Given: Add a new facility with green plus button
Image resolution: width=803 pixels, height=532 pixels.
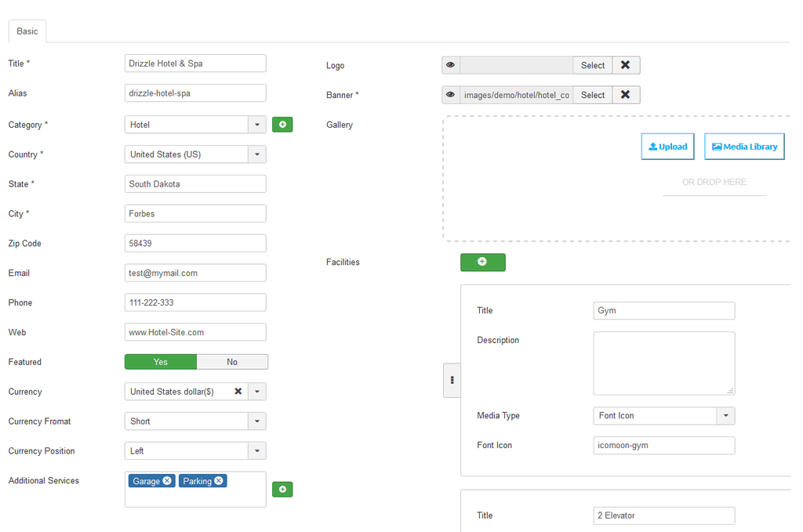Looking at the screenshot, I should (x=482, y=262).
